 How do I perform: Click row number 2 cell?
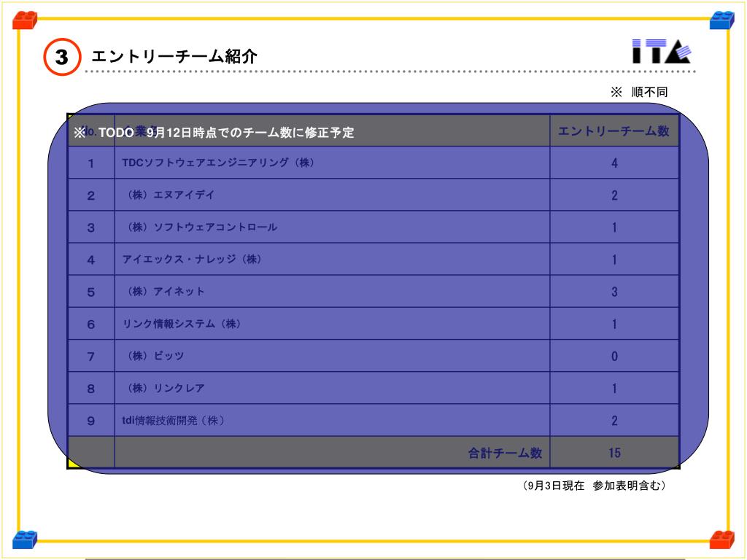pyautogui.click(x=91, y=195)
